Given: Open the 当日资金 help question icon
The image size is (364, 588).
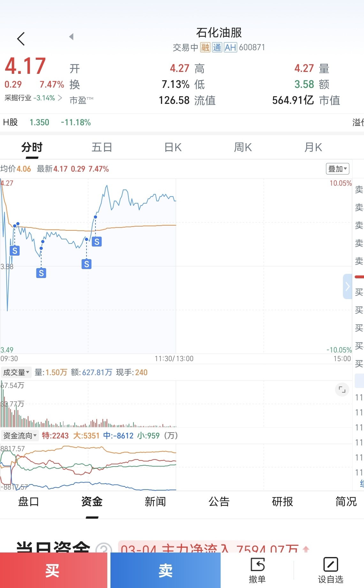Looking at the screenshot, I should click(104, 548).
